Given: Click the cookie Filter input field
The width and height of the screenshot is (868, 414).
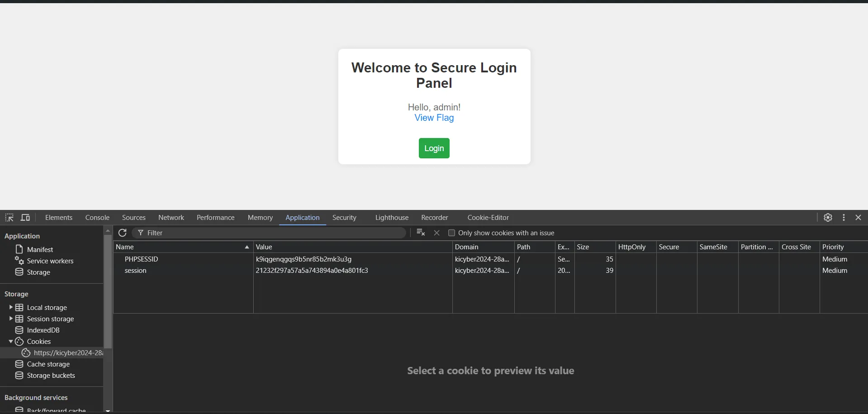Looking at the screenshot, I should click(271, 233).
